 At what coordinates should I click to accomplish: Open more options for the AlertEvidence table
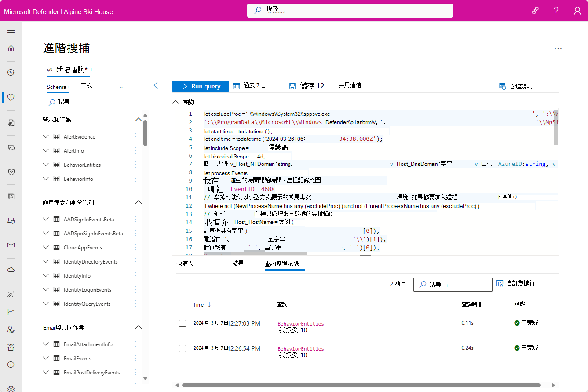tap(135, 137)
